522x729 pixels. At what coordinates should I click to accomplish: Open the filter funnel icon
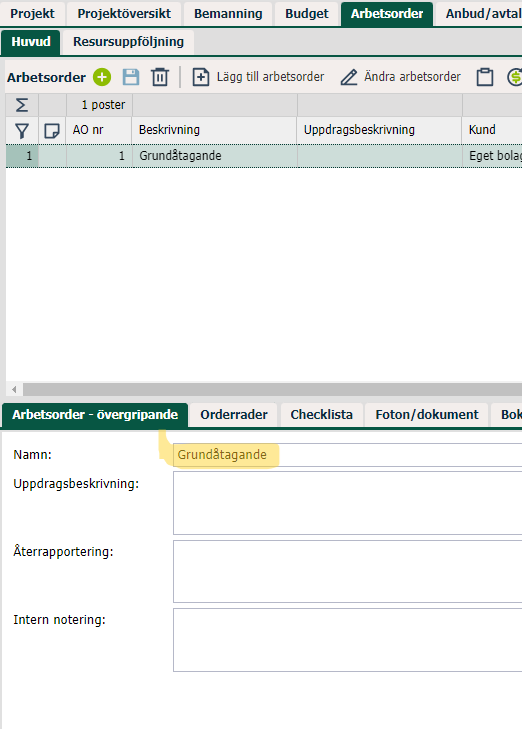click(x=22, y=131)
